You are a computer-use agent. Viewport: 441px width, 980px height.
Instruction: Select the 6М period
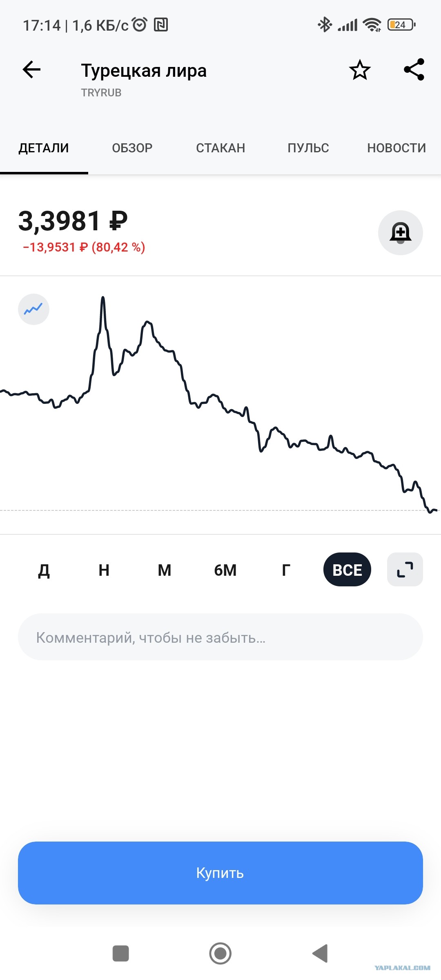tap(225, 570)
